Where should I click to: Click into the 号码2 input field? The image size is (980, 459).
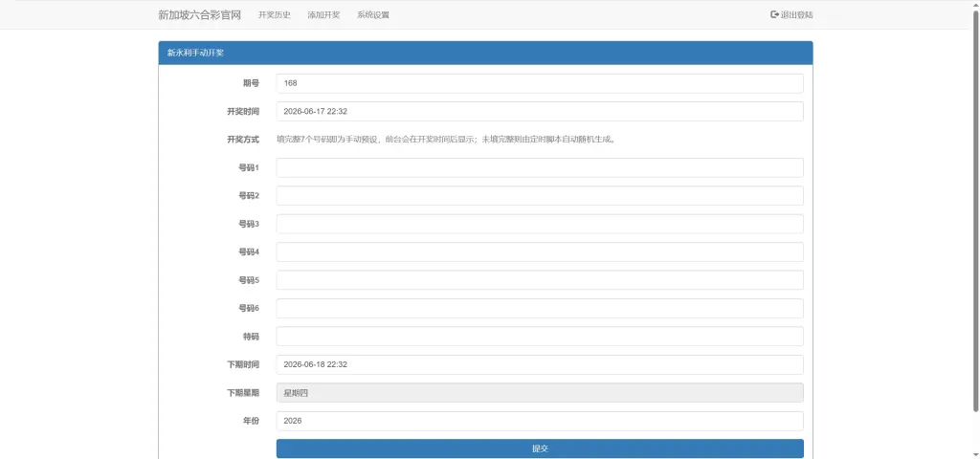540,196
